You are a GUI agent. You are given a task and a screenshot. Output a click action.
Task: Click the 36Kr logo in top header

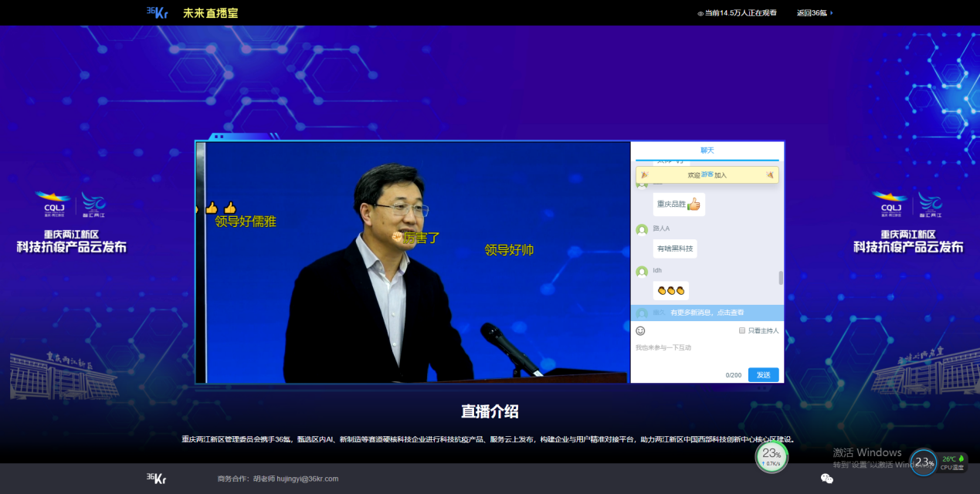pyautogui.click(x=157, y=12)
